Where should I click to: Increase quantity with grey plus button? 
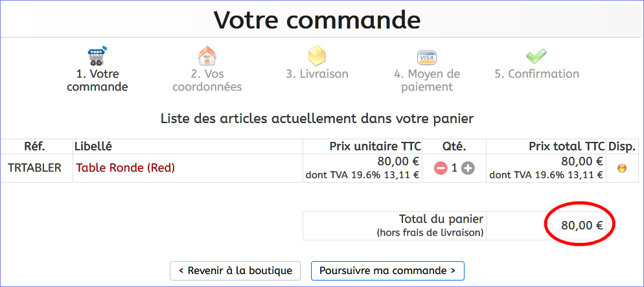point(468,168)
